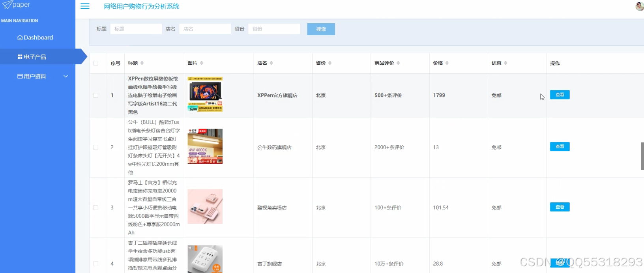
Task: Click the XPPen数位屏 product title text
Action: tap(153, 95)
